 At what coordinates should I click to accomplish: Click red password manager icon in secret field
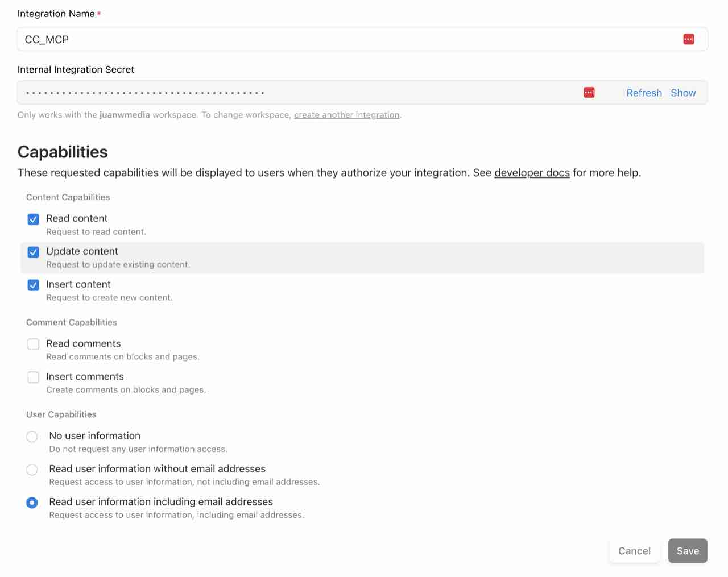click(x=589, y=93)
